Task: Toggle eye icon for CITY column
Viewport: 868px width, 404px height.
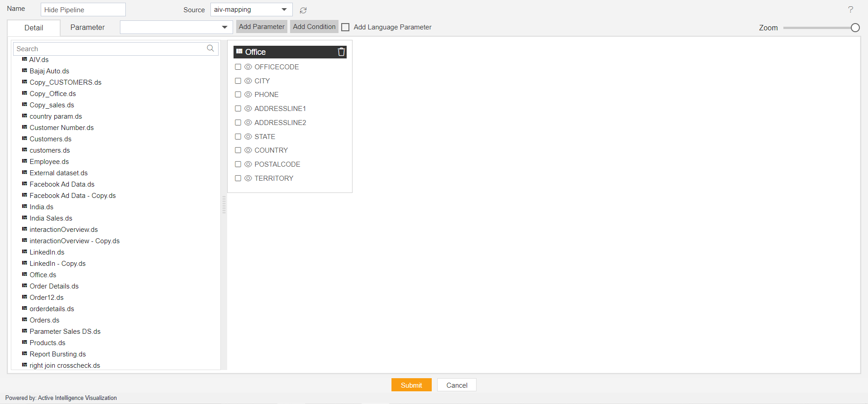Action: [248, 81]
